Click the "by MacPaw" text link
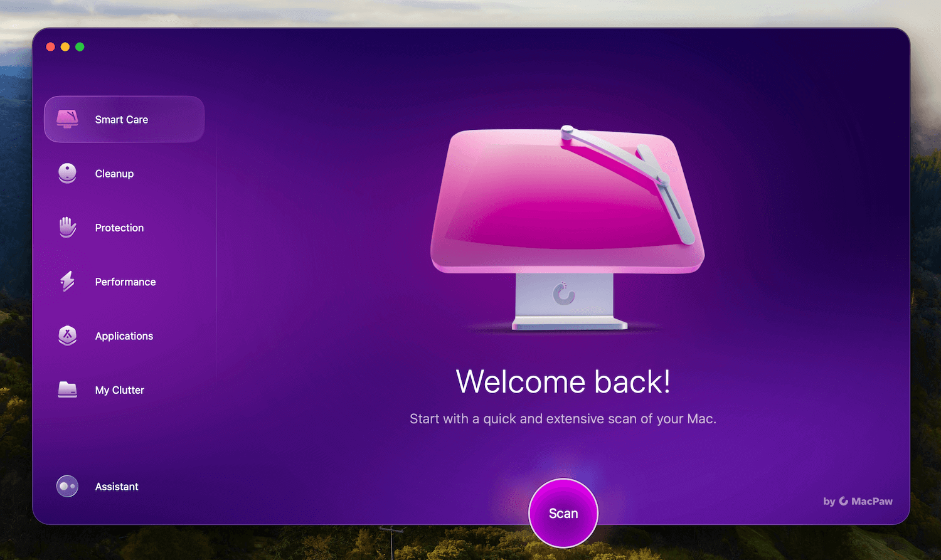This screenshot has height=560, width=941. pyautogui.click(x=858, y=501)
